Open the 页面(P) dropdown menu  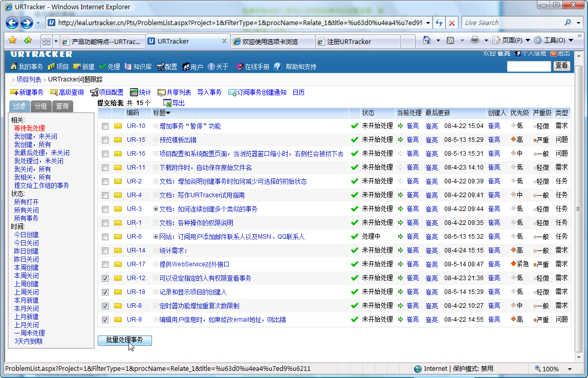point(511,40)
